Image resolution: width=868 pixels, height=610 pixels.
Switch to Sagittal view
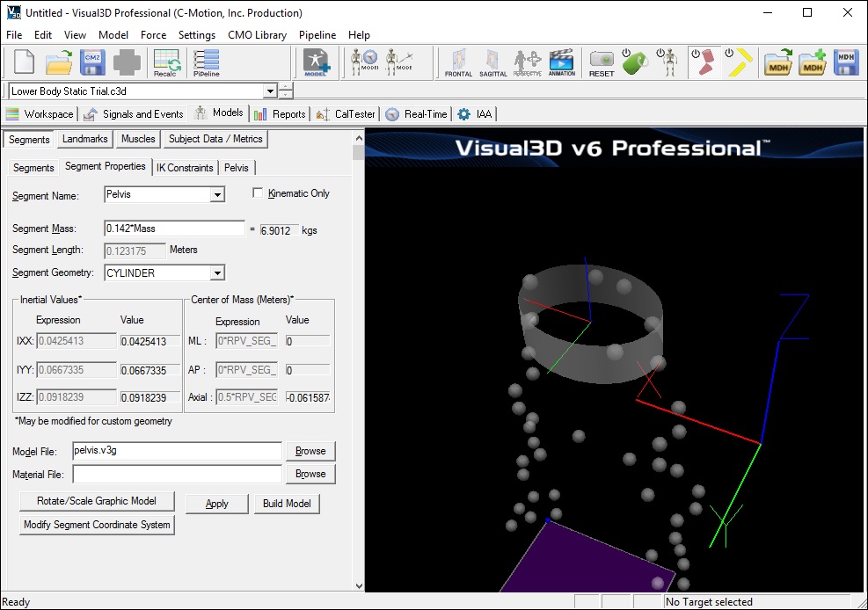(492, 62)
